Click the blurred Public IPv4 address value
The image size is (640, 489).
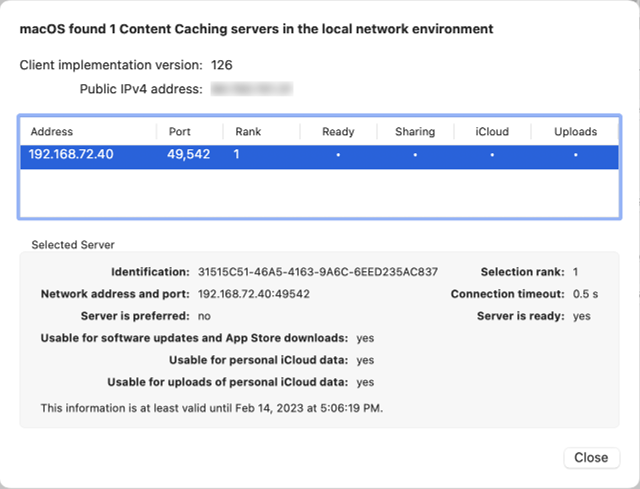coord(252,89)
